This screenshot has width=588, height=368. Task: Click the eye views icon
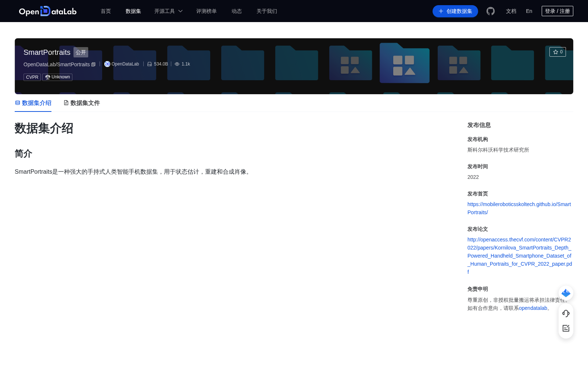coord(177,64)
